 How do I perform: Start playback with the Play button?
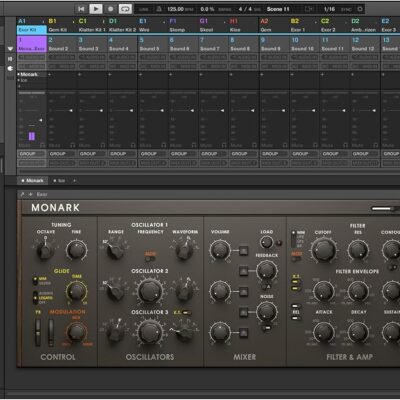click(x=96, y=9)
